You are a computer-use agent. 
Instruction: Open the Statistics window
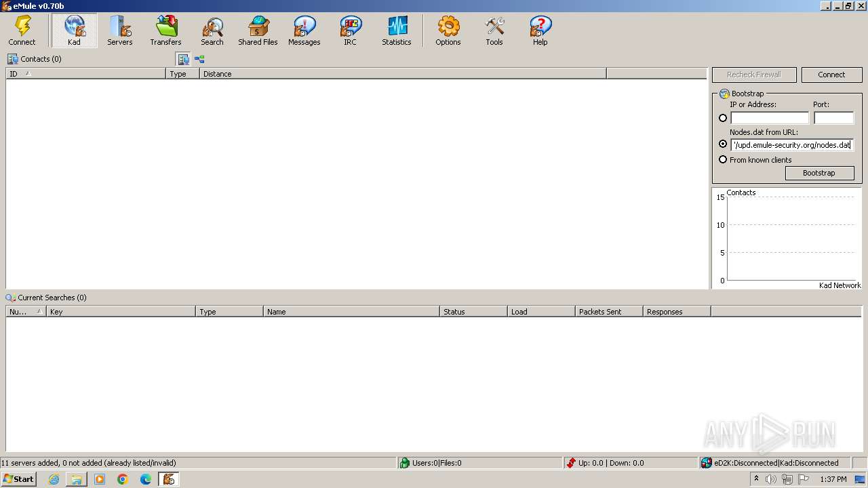[x=397, y=31]
